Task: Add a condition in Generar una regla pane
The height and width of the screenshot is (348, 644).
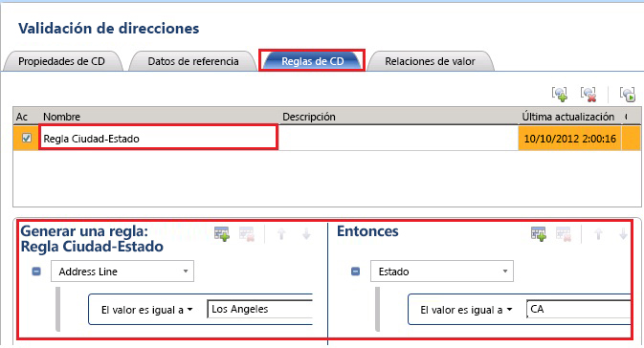Action: 222,234
